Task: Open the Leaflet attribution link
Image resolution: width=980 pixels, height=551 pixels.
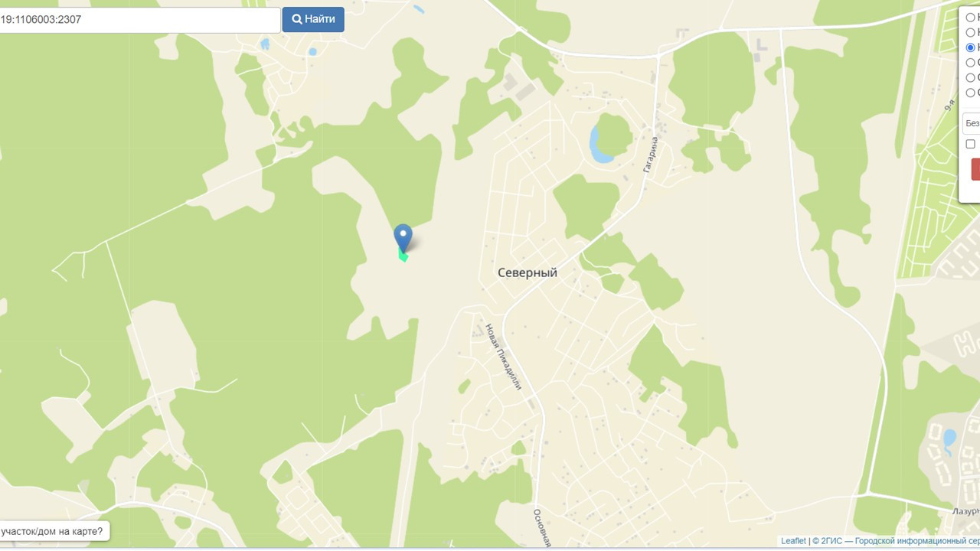Action: click(793, 541)
